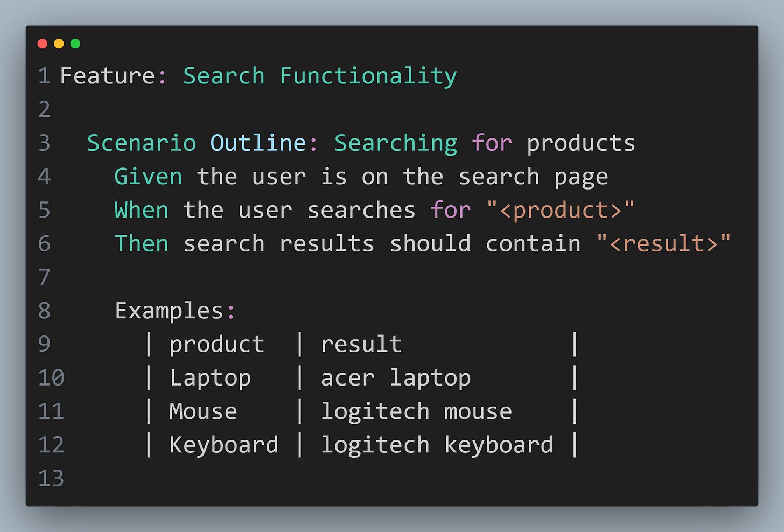
Task: Click the 'logitech mouse' table cell
Action: (x=416, y=412)
